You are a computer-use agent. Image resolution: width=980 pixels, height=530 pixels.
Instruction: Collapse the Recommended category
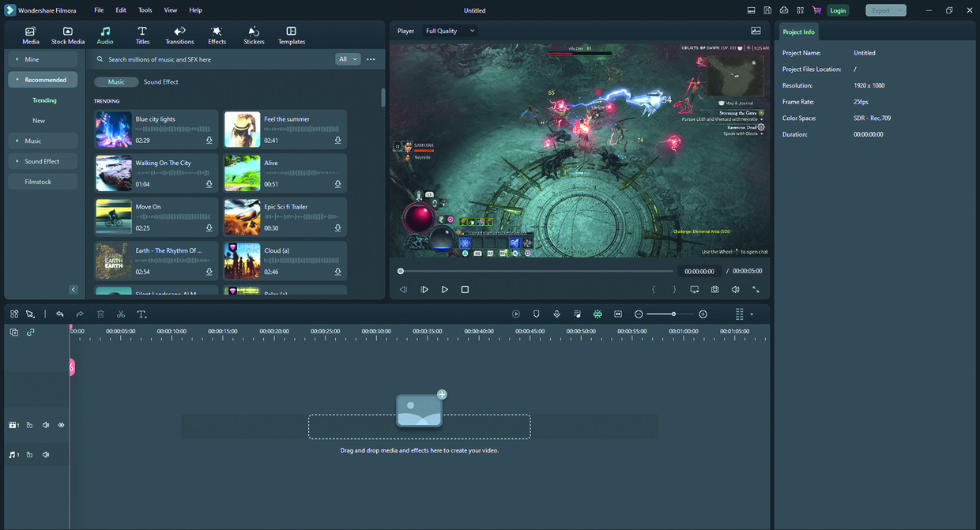coord(43,80)
